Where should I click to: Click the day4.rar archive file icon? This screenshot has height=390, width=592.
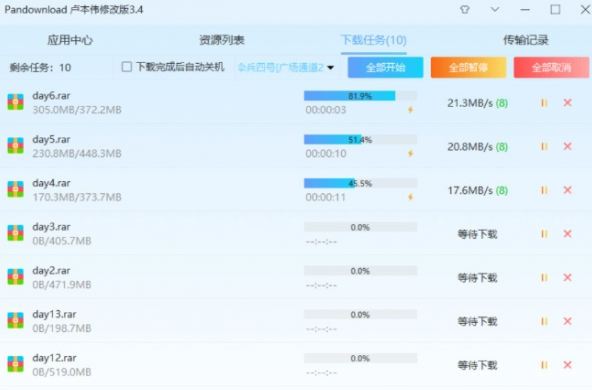[15, 190]
